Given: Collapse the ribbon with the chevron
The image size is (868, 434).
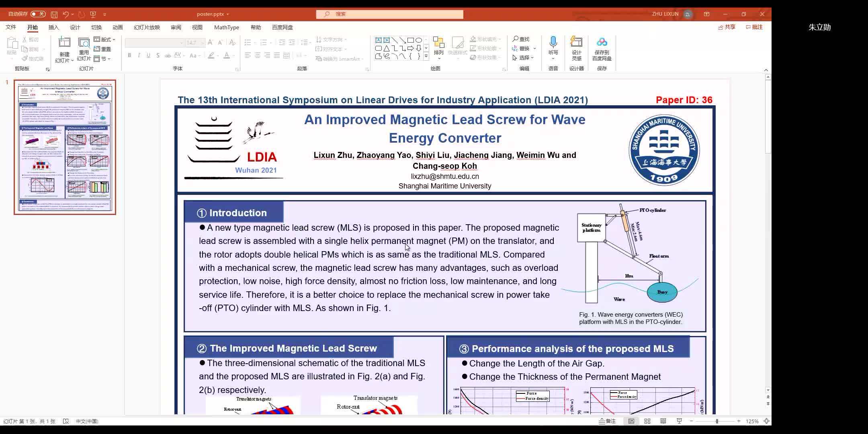Looking at the screenshot, I should pyautogui.click(x=766, y=70).
